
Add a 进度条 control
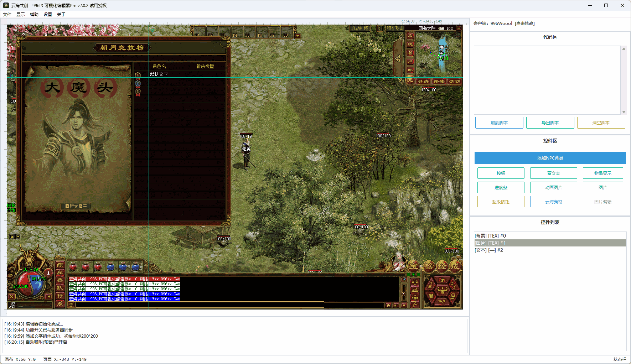point(501,188)
